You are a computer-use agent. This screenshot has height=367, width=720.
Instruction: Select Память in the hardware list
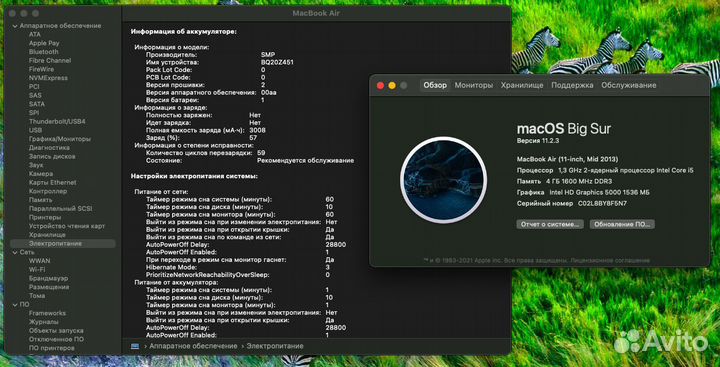[x=40, y=200]
